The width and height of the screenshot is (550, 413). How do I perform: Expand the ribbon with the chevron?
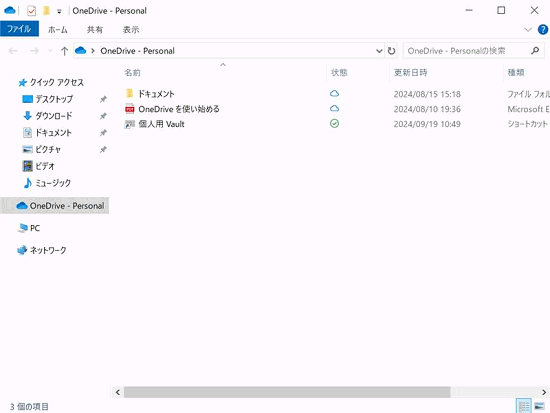pos(528,29)
